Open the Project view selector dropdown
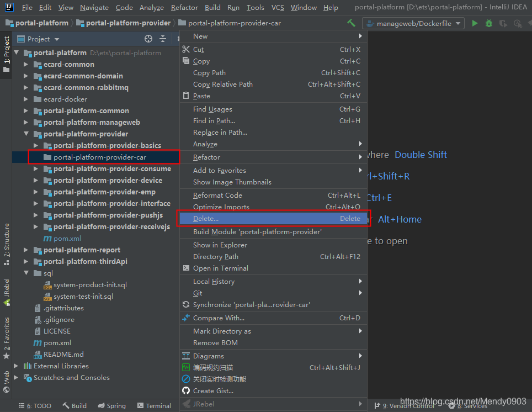 (x=38, y=39)
